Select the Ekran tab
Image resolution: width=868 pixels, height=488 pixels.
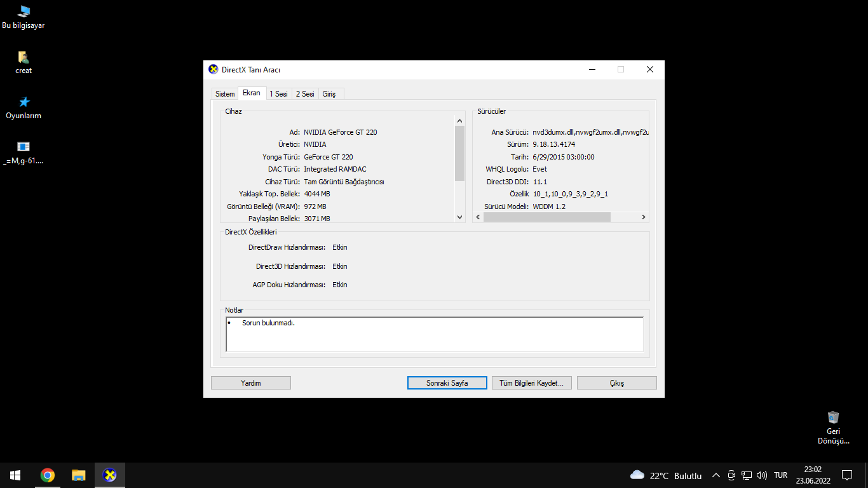[252, 93]
